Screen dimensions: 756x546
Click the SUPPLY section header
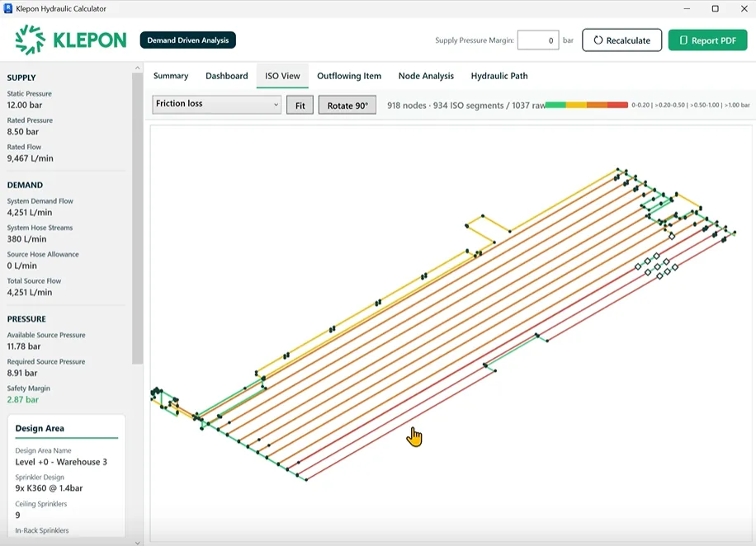(21, 78)
